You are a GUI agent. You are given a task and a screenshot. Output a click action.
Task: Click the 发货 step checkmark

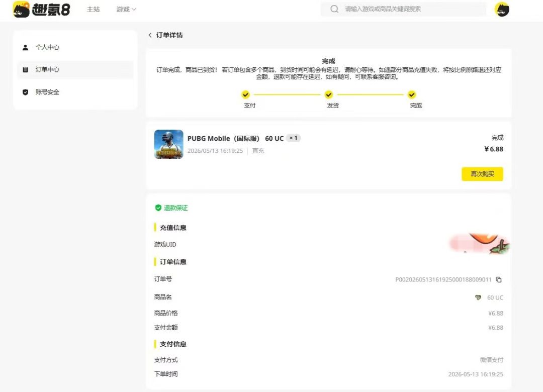click(329, 94)
